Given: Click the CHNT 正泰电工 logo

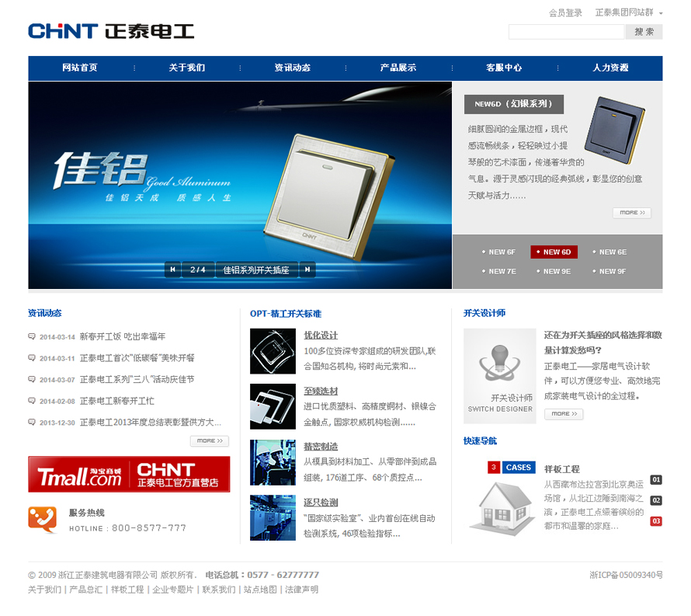Looking at the screenshot, I should (x=111, y=31).
